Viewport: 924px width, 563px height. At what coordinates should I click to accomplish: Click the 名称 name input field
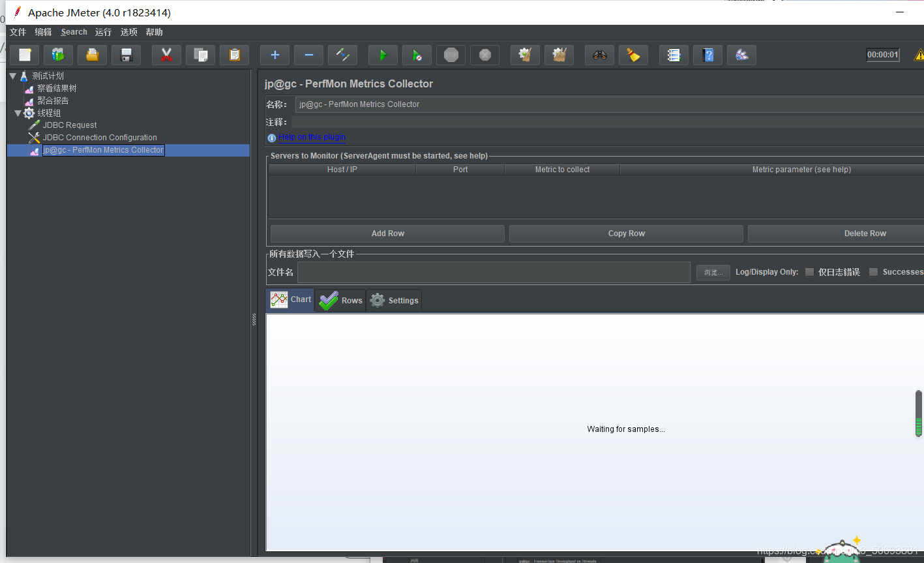(x=610, y=104)
